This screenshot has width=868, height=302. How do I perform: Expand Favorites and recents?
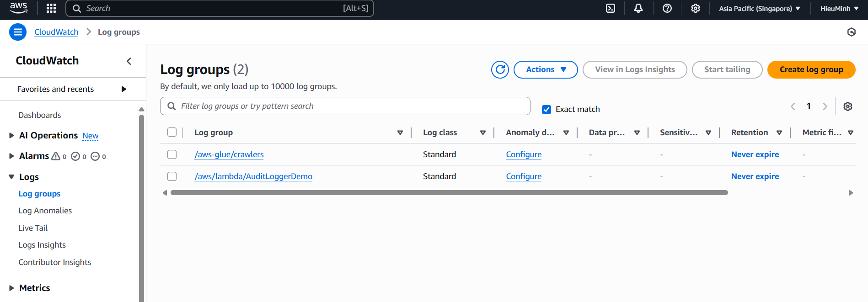click(x=123, y=89)
